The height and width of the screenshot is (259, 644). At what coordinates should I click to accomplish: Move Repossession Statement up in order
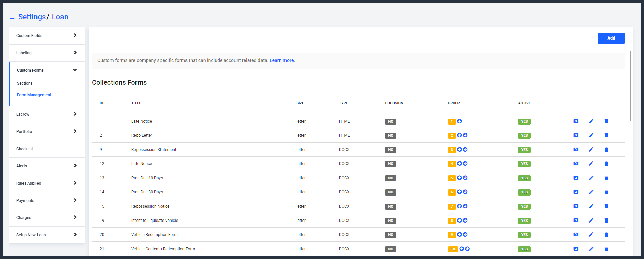tap(460, 150)
